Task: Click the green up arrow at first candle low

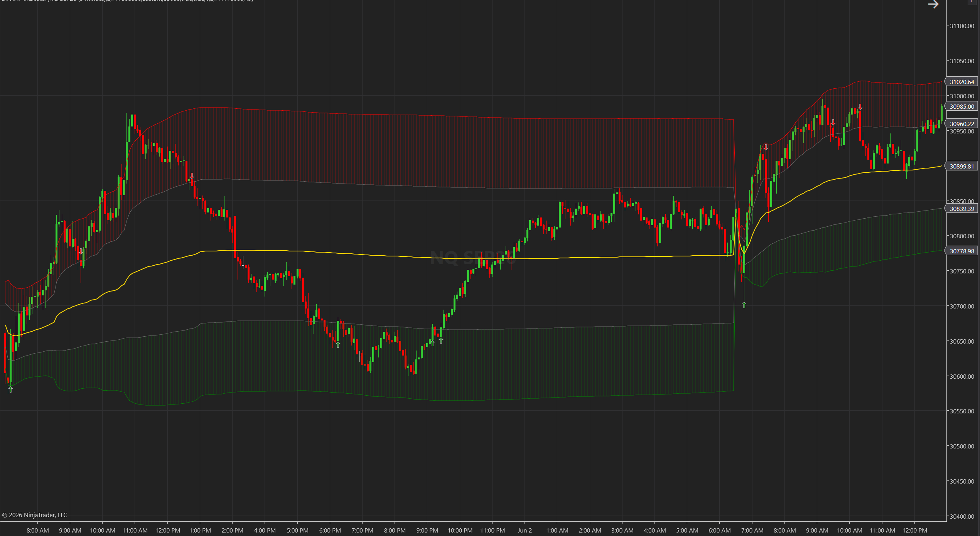Action: click(x=10, y=389)
